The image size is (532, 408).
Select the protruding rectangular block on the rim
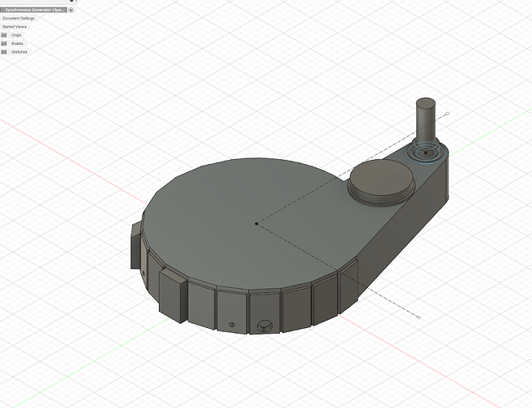click(173, 295)
